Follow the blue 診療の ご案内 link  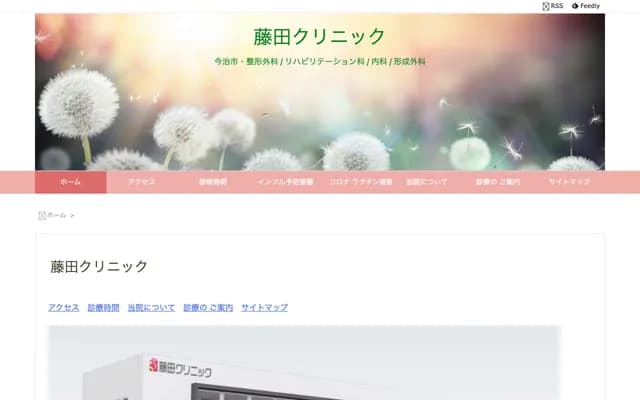point(208,307)
